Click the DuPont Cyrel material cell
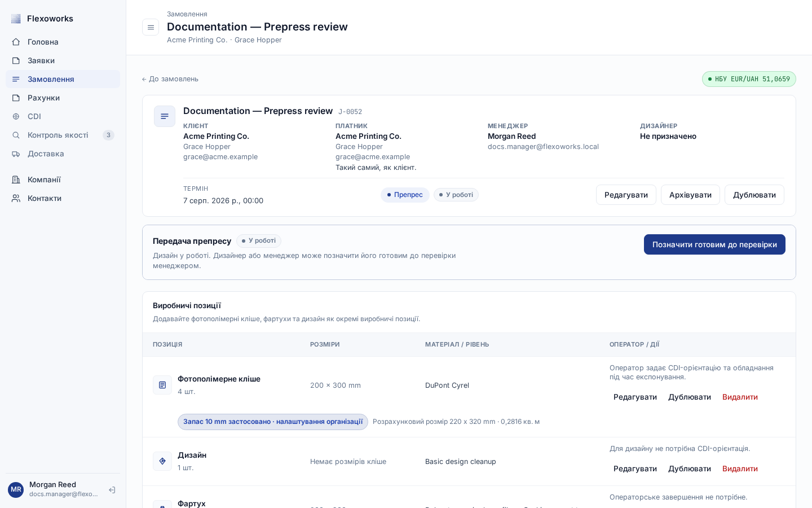Screen dimensions: 812x508 click(447, 386)
